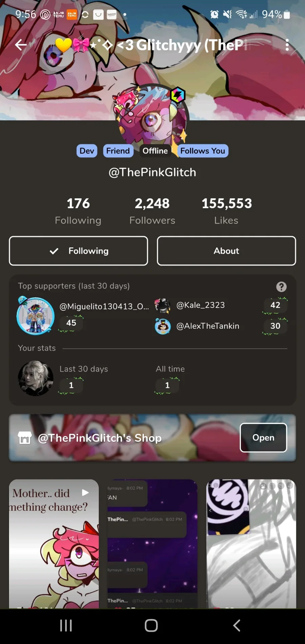Open the grayscale sketch post thumbnail
The image size is (305, 644).
[x=251, y=543]
